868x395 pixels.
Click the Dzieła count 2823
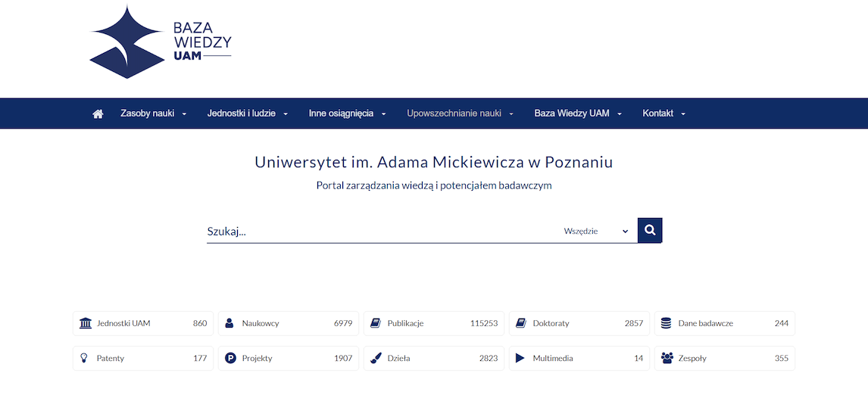489,359
